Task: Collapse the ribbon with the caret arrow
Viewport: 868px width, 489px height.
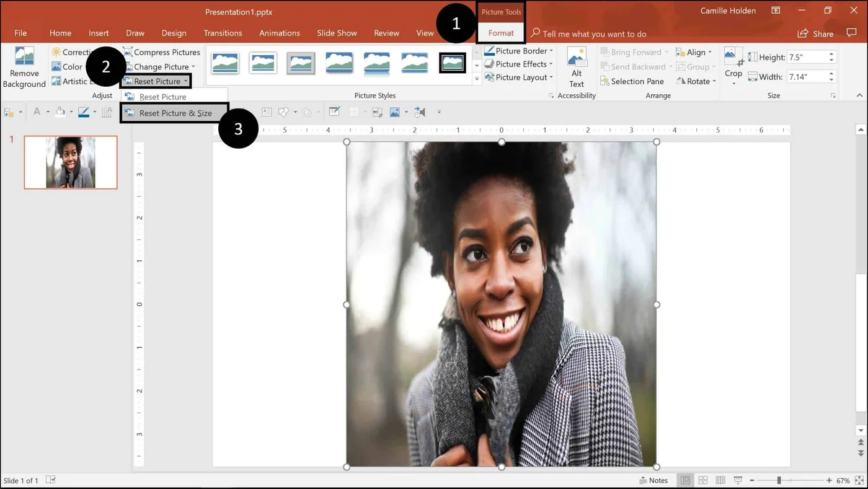Action: pyautogui.click(x=859, y=95)
